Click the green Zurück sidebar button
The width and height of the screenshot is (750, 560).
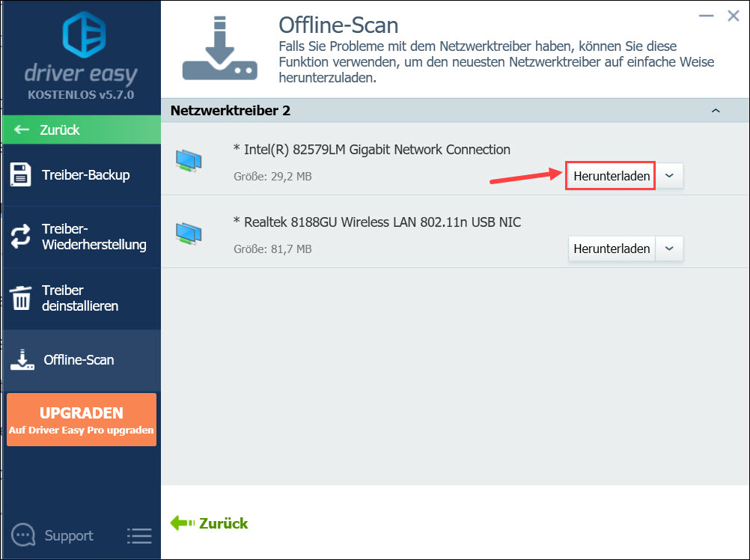(x=82, y=129)
